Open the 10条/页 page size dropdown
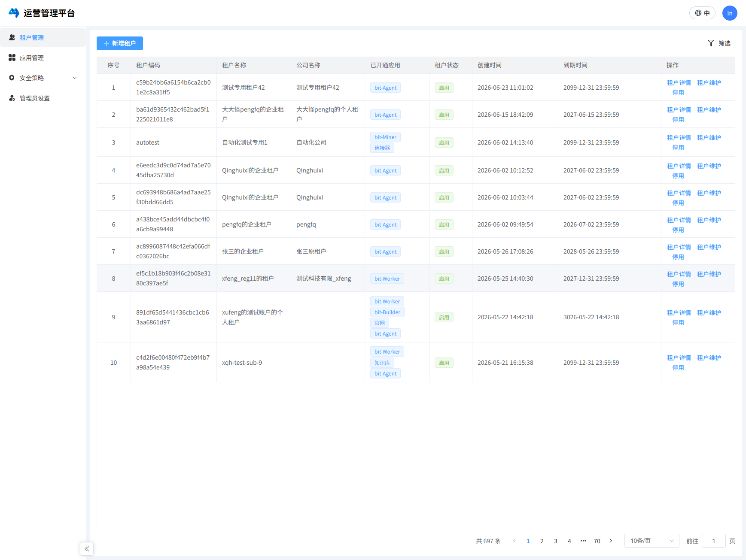This screenshot has width=746, height=560. 652,541
